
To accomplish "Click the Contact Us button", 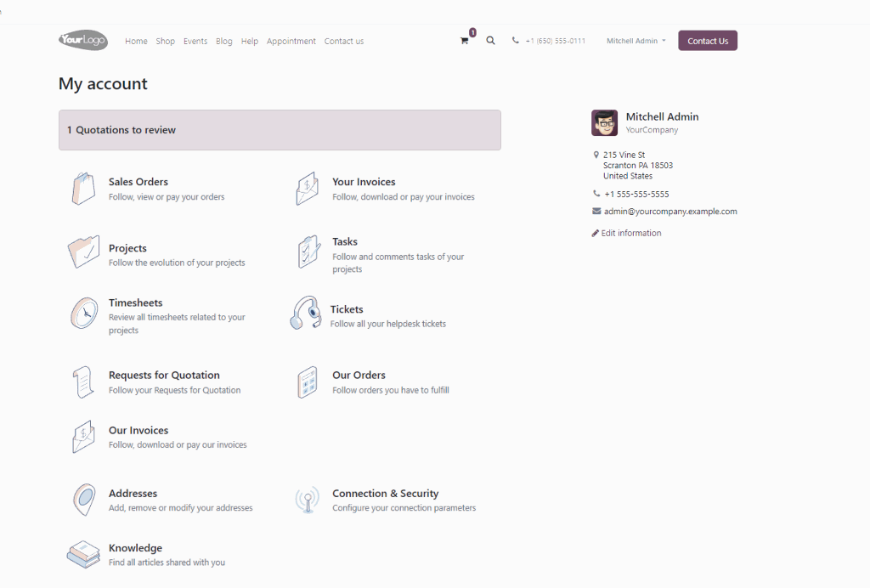I will [707, 40].
